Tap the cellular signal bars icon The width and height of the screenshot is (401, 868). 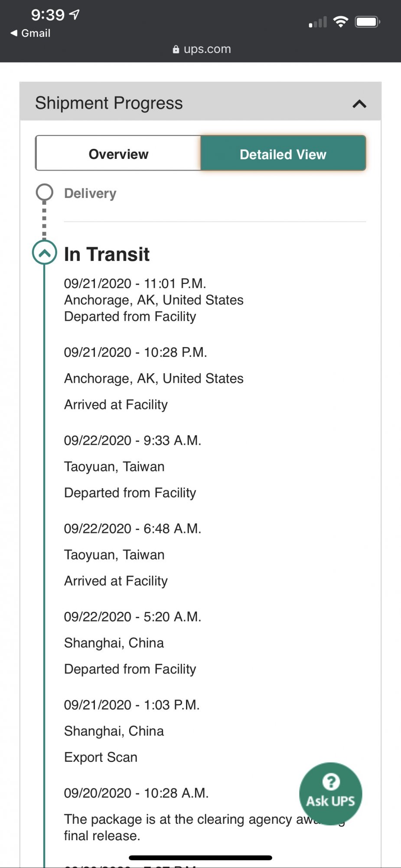pyautogui.click(x=318, y=22)
